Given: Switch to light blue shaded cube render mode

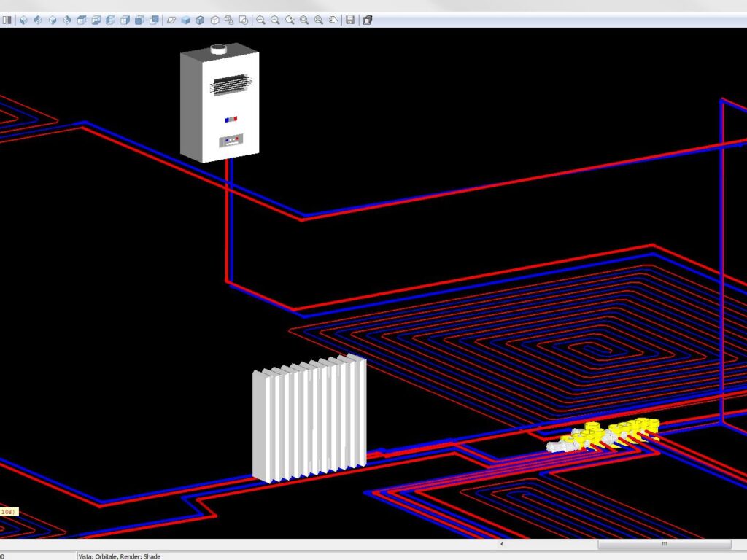Looking at the screenshot, I should 185,20.
